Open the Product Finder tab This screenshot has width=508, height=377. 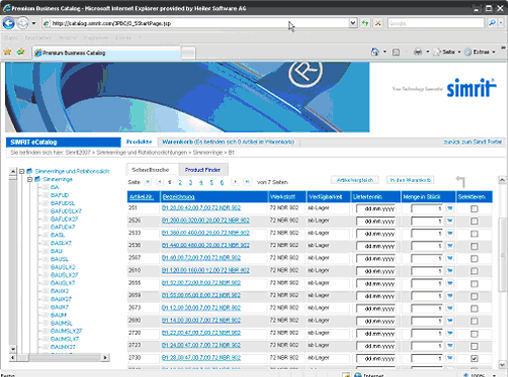[x=203, y=170]
